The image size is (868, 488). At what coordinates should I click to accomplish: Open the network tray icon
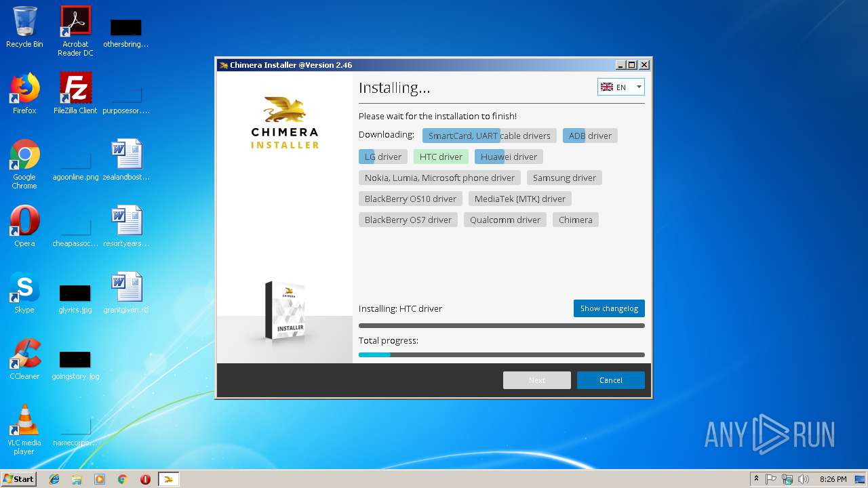(x=787, y=479)
